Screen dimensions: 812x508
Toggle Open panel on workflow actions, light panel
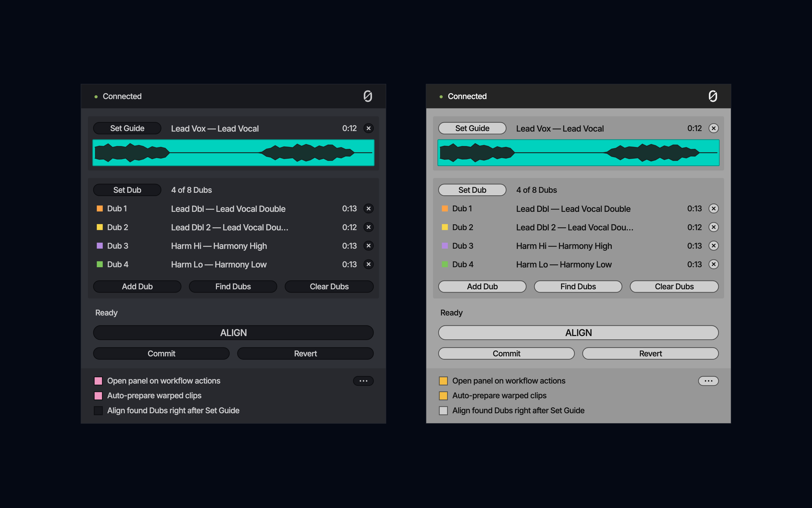pos(443,381)
